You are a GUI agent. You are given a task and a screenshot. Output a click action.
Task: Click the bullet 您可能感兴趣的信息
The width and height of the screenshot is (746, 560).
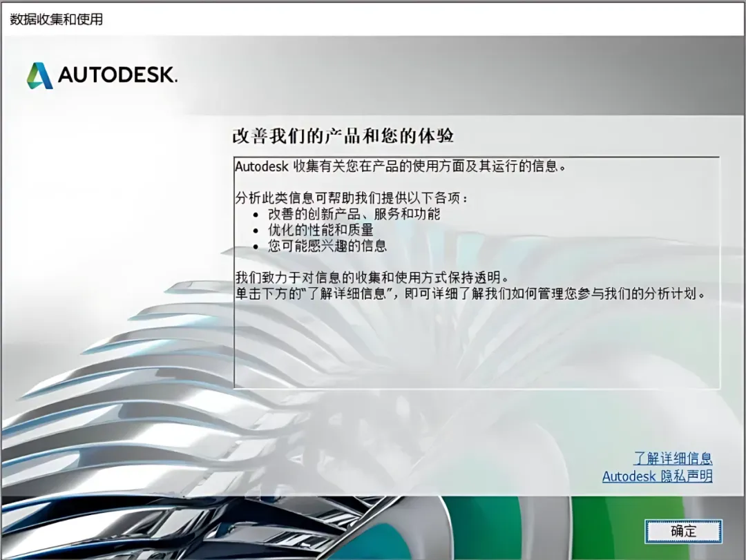pyautogui.click(x=327, y=246)
